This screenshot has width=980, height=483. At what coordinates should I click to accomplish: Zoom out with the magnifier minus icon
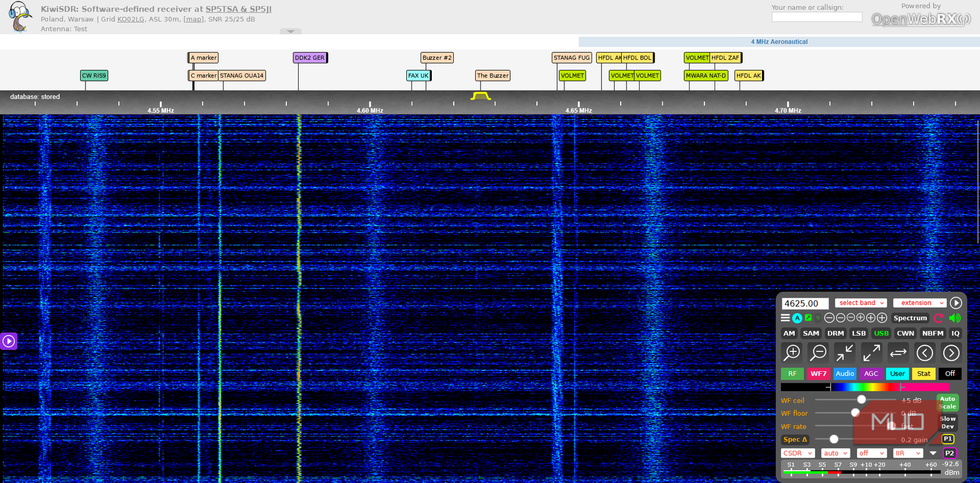818,353
